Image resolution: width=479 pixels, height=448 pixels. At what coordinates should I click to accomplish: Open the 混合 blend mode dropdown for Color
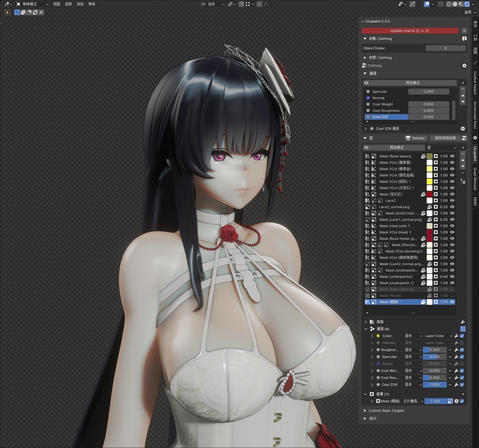click(412, 336)
